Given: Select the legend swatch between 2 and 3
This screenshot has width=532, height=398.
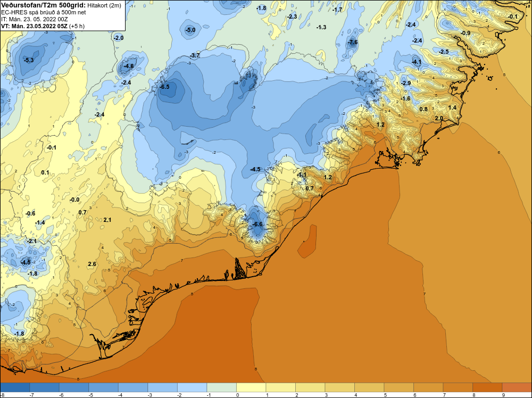Looking at the screenshot, I should (310, 387).
